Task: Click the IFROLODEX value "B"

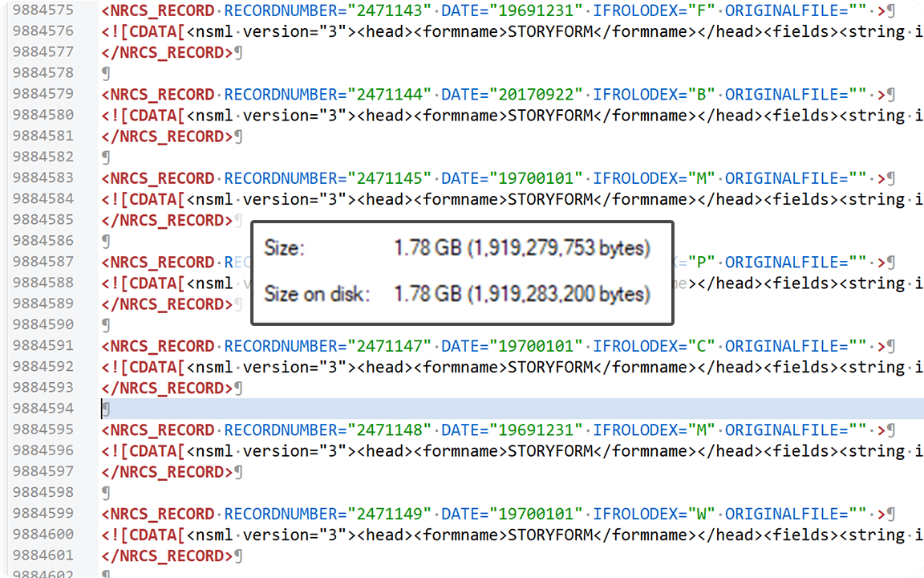Action: click(x=701, y=95)
